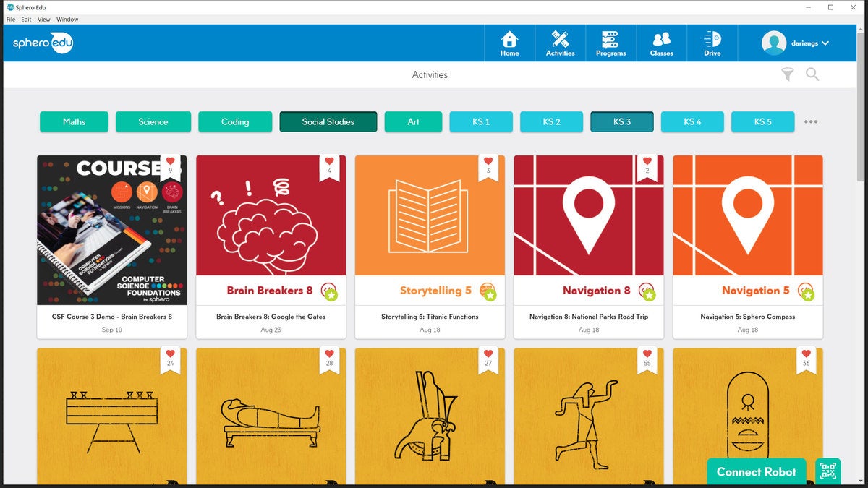Click the QR code scan icon

tap(828, 471)
